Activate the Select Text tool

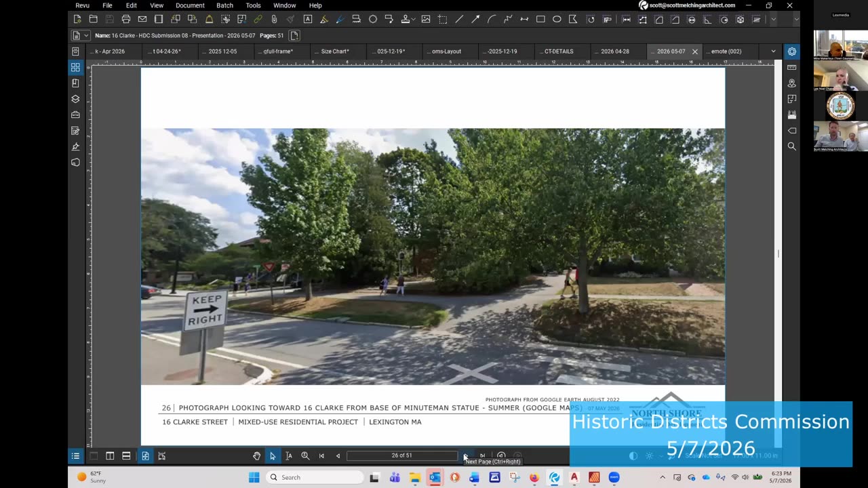coord(289,456)
